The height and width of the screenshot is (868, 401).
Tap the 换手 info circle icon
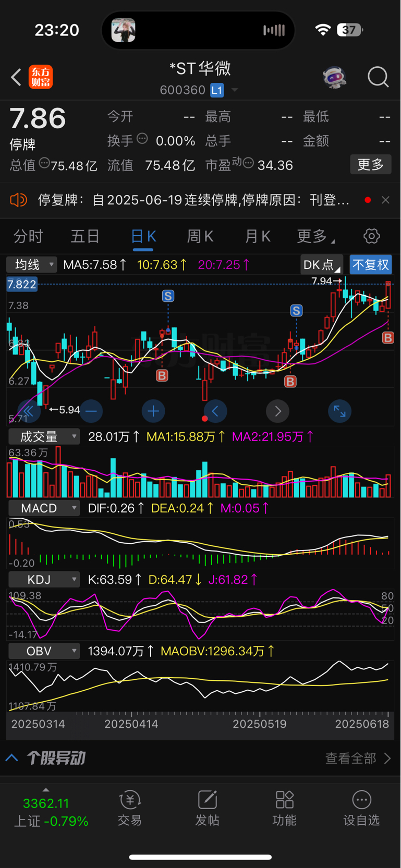click(142, 139)
